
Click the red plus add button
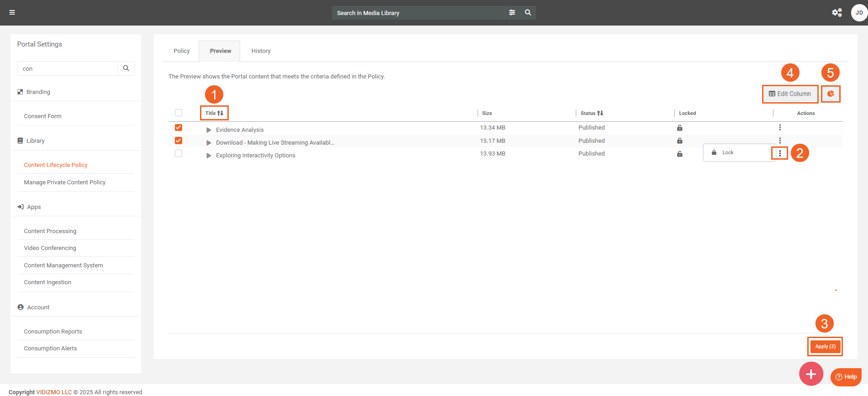(811, 374)
